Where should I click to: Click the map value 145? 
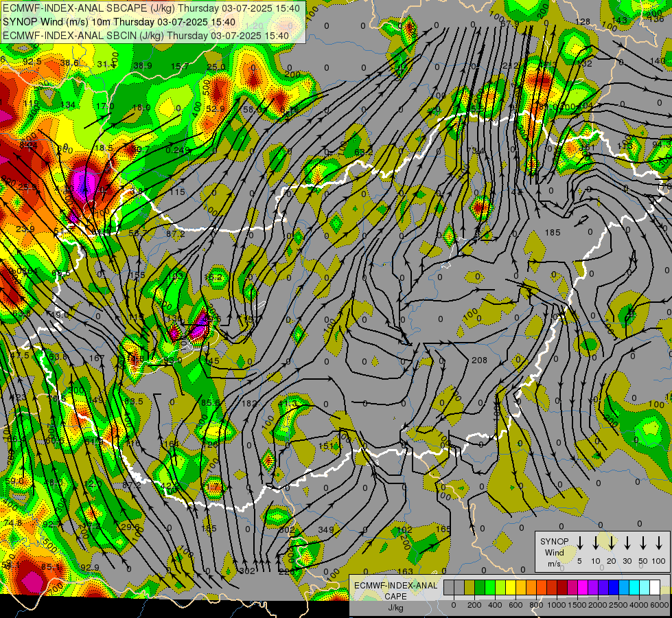(x=212, y=360)
